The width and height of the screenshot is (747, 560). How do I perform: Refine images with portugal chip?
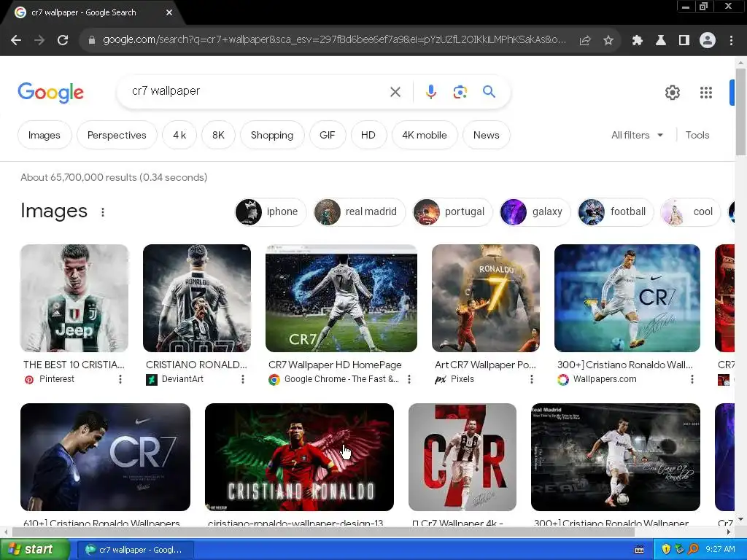point(452,212)
